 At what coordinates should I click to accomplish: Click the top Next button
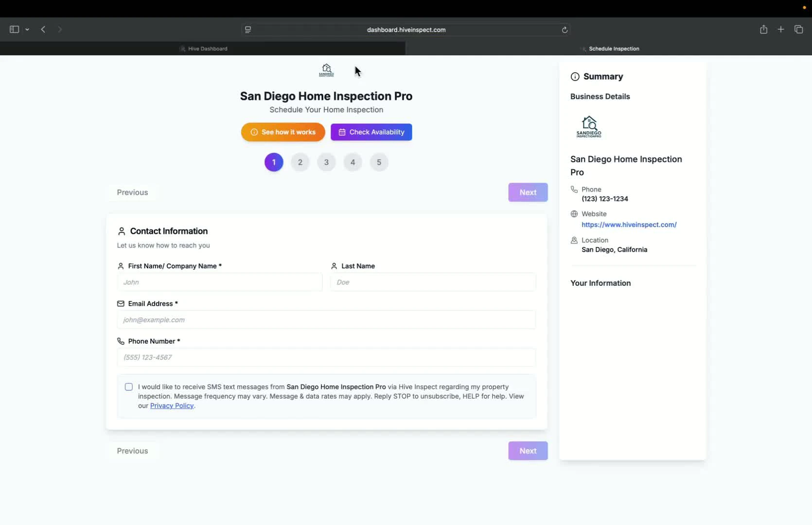(528, 192)
